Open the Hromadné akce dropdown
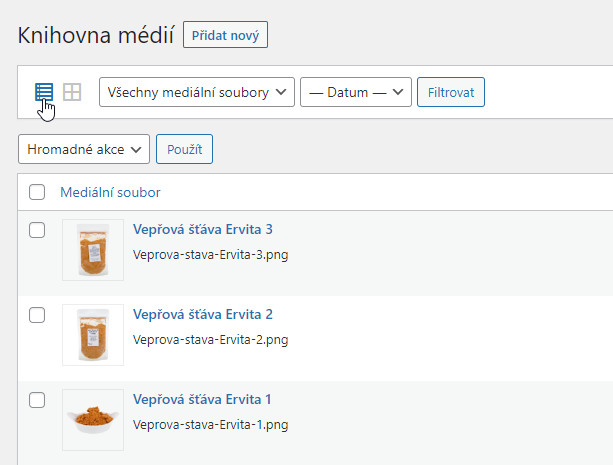 point(84,149)
